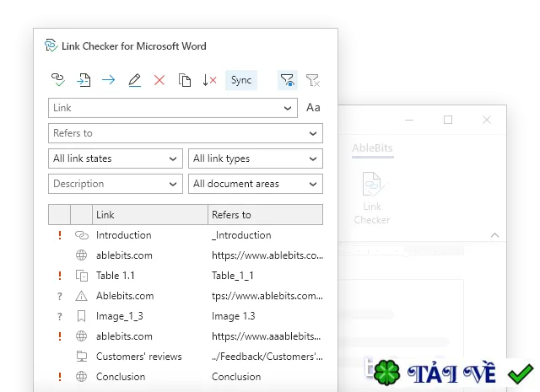
Task: Select the https://www.aaablebits... cell
Action: (x=267, y=336)
